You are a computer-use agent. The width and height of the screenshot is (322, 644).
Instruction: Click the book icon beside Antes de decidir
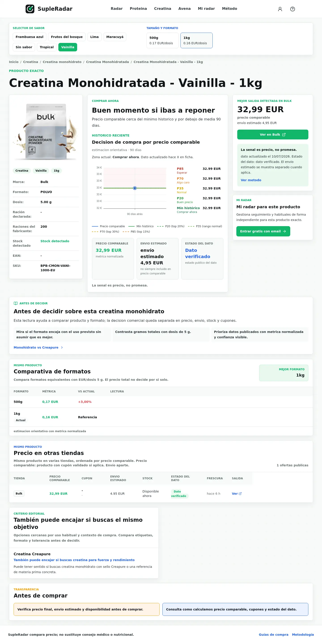(15, 303)
